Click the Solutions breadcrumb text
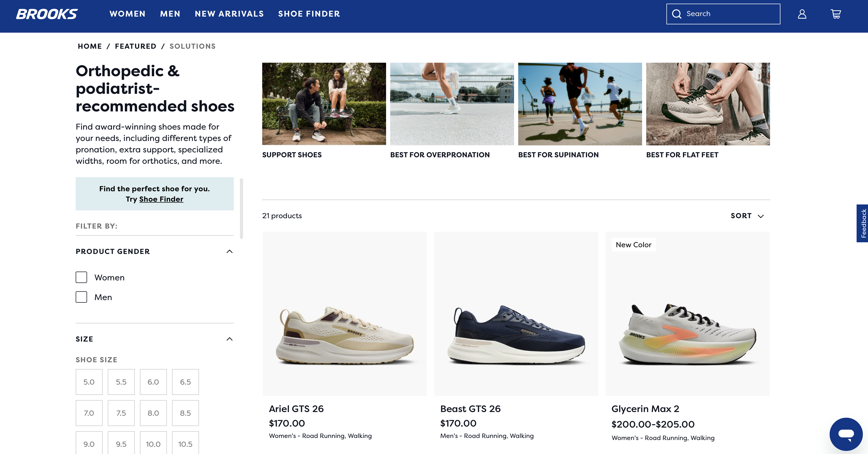The image size is (868, 454). click(x=193, y=46)
